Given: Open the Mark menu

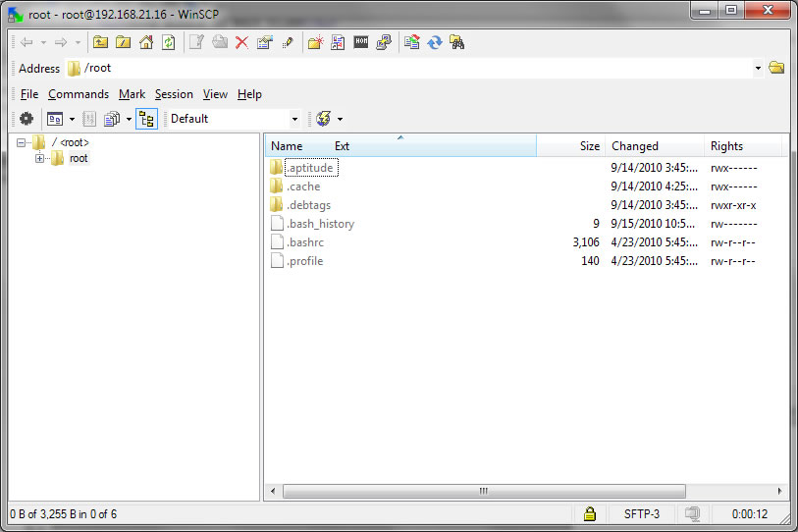Looking at the screenshot, I should [132, 94].
